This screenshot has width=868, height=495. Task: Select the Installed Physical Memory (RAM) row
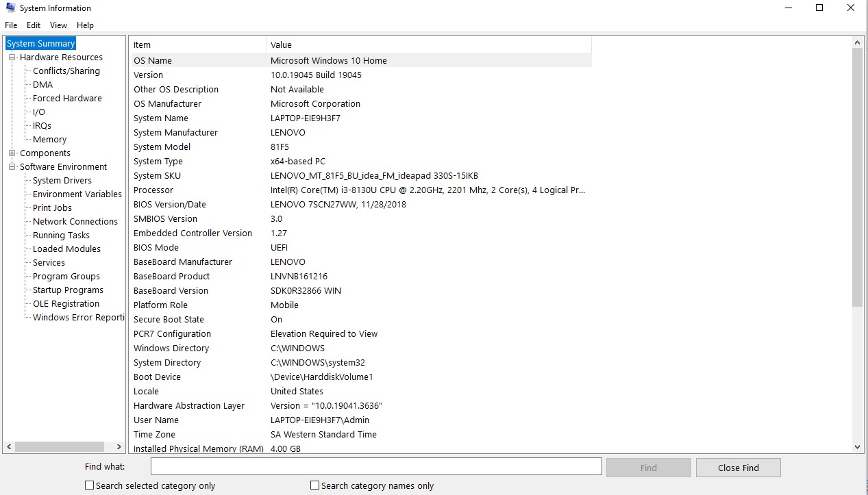click(x=361, y=448)
